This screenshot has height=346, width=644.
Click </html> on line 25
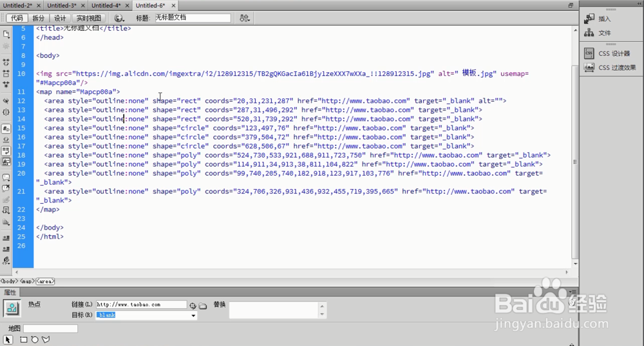(x=50, y=237)
